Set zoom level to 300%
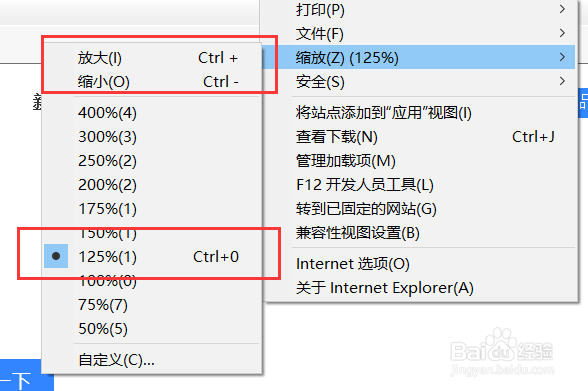The height and width of the screenshot is (391, 588). 152,136
